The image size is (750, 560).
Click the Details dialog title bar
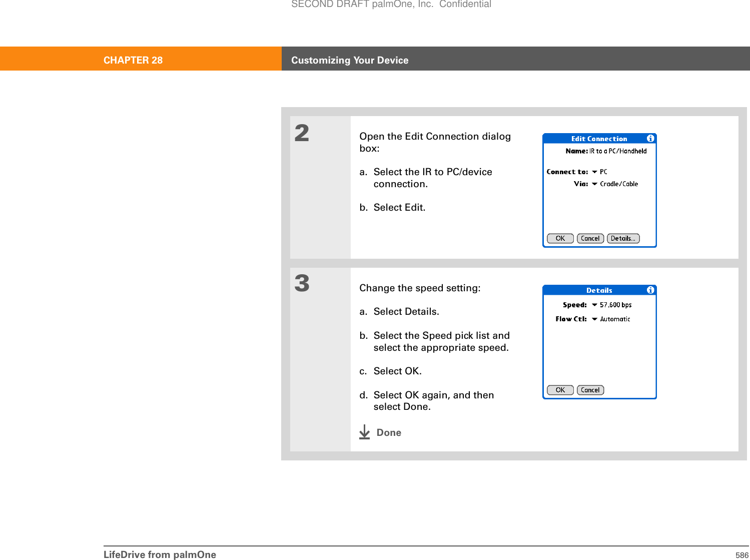point(599,290)
